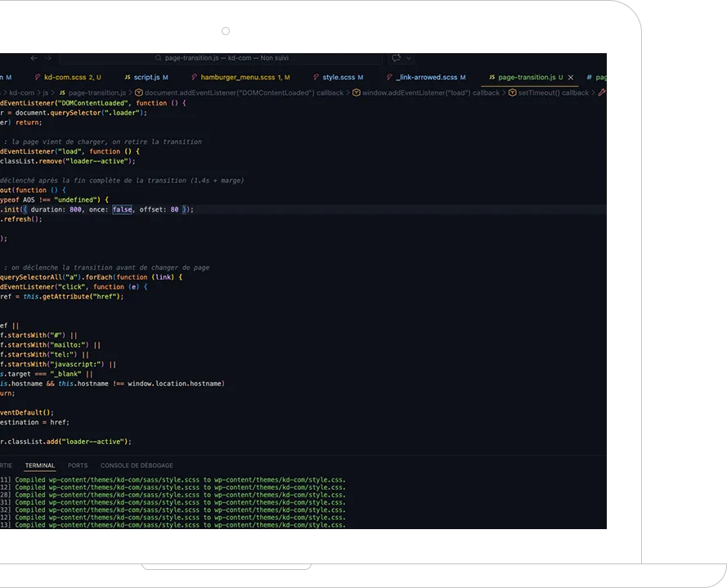Open the Copilot chat icon in title bar
727x588 pixels.
click(396, 58)
